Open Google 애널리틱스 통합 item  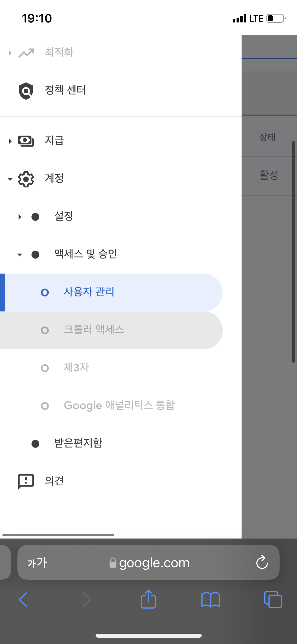point(119,406)
